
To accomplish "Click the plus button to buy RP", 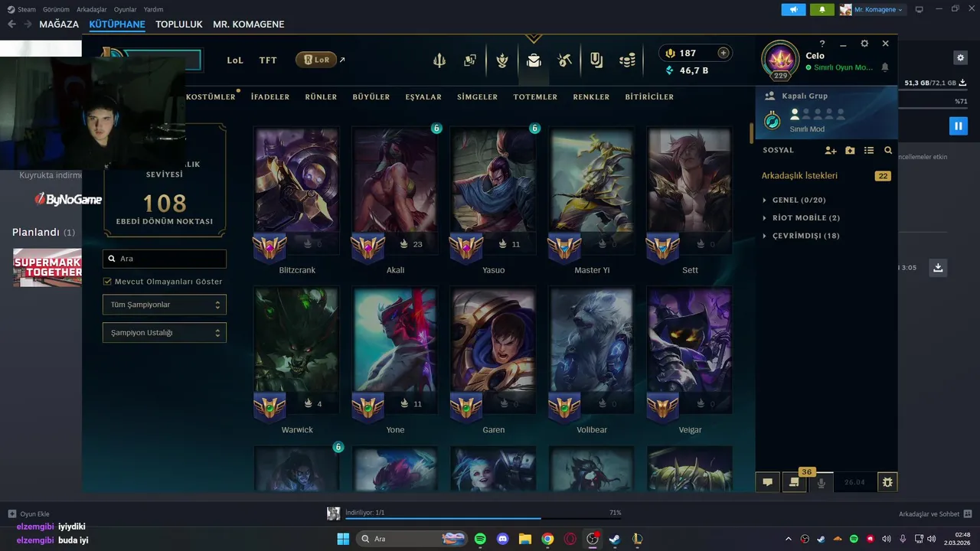I will point(723,53).
